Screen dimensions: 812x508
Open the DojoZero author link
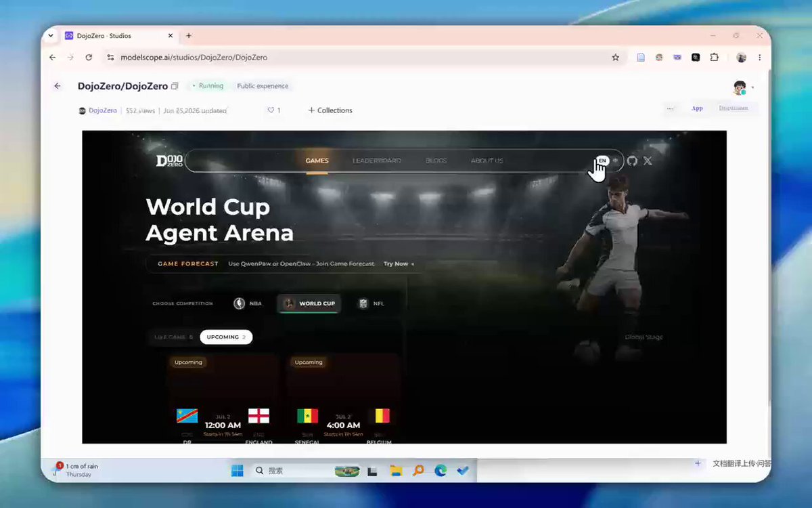pyautogui.click(x=102, y=110)
